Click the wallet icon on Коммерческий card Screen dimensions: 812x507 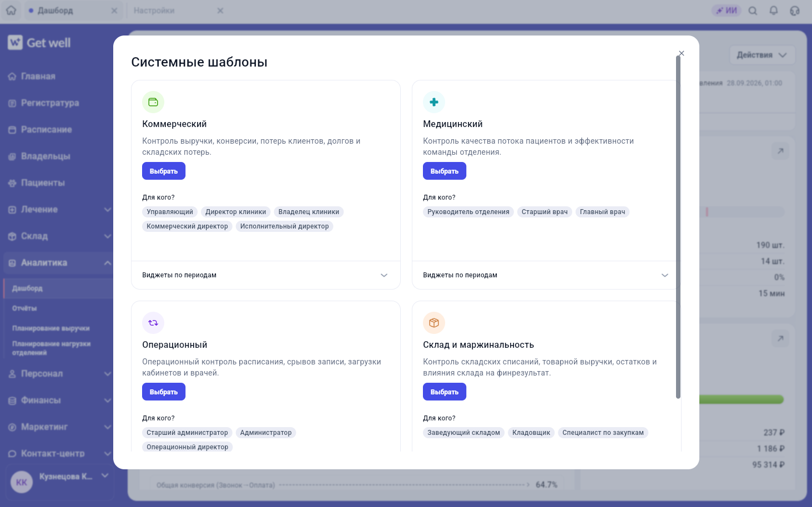tap(153, 102)
